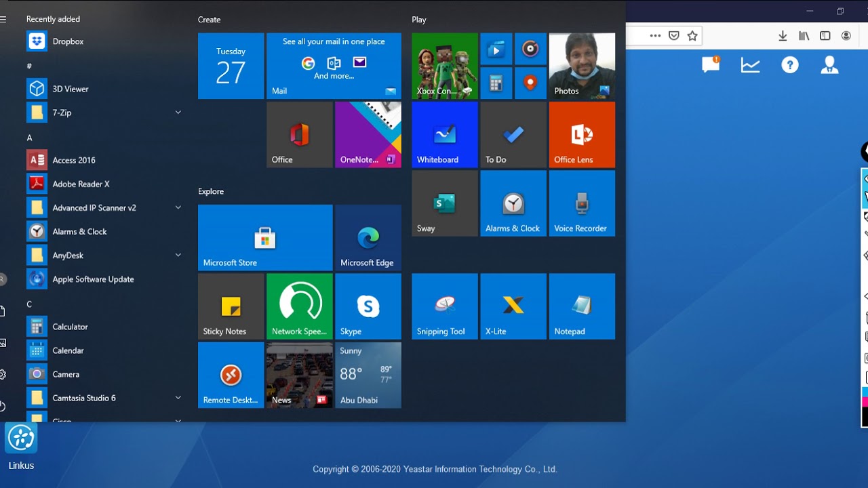The height and width of the screenshot is (488, 868).
Task: Launch the Microsoft Edge tile
Action: coord(368,237)
